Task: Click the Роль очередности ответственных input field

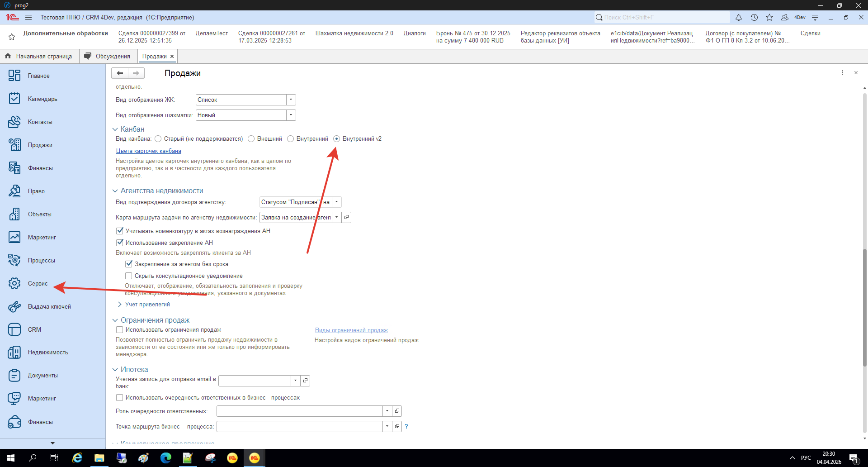Action: pos(299,411)
